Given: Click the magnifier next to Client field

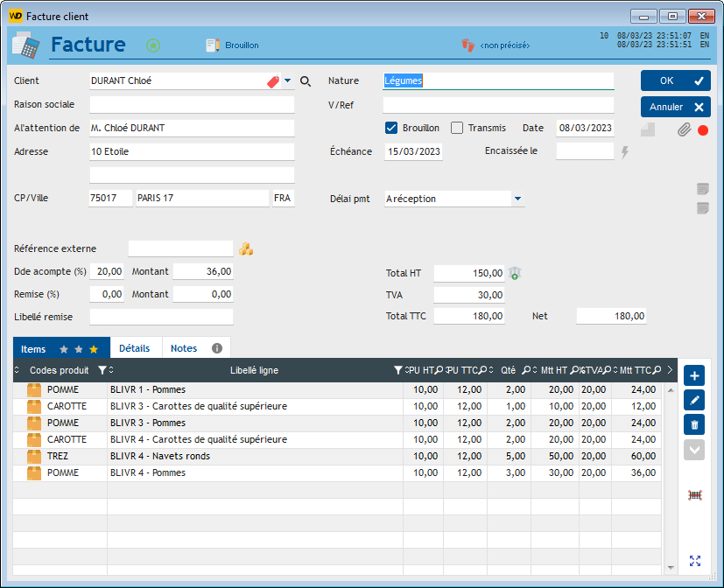Looking at the screenshot, I should pyautogui.click(x=306, y=81).
